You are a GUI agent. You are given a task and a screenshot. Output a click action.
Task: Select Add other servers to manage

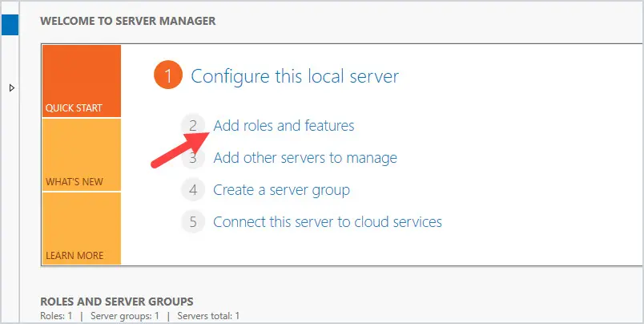pyautogui.click(x=305, y=157)
